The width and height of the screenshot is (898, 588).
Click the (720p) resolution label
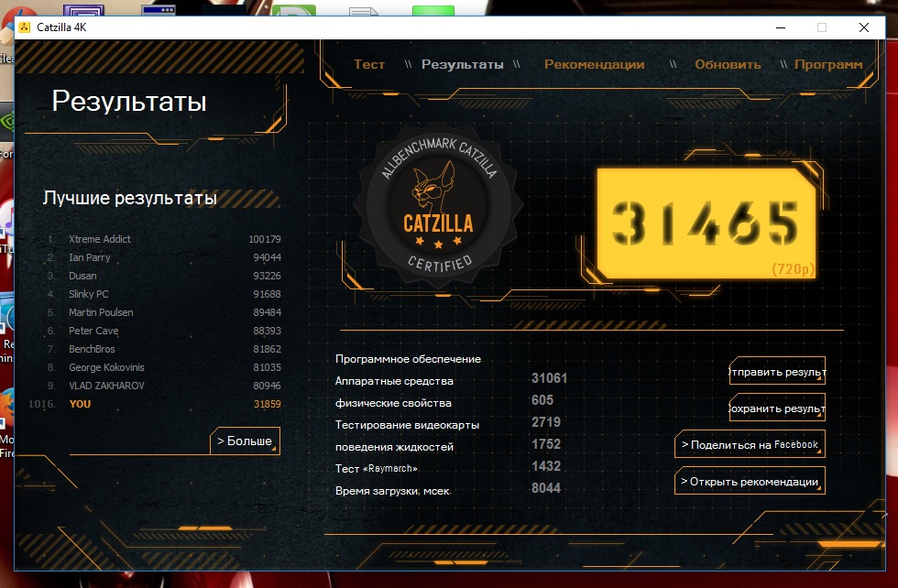coord(793,269)
